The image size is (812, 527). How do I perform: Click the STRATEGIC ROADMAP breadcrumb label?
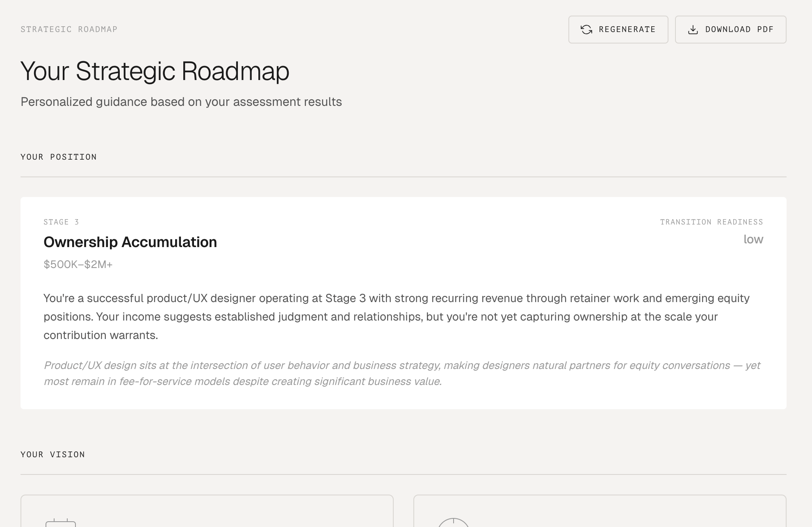click(x=69, y=29)
